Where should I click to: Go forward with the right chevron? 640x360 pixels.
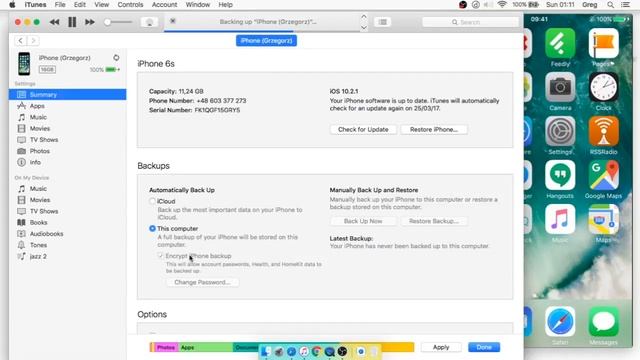click(33, 40)
